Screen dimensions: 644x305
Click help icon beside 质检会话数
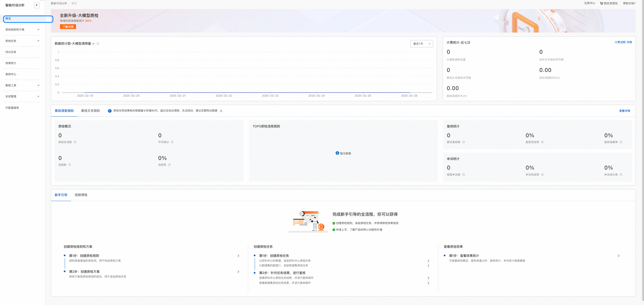[75, 142]
